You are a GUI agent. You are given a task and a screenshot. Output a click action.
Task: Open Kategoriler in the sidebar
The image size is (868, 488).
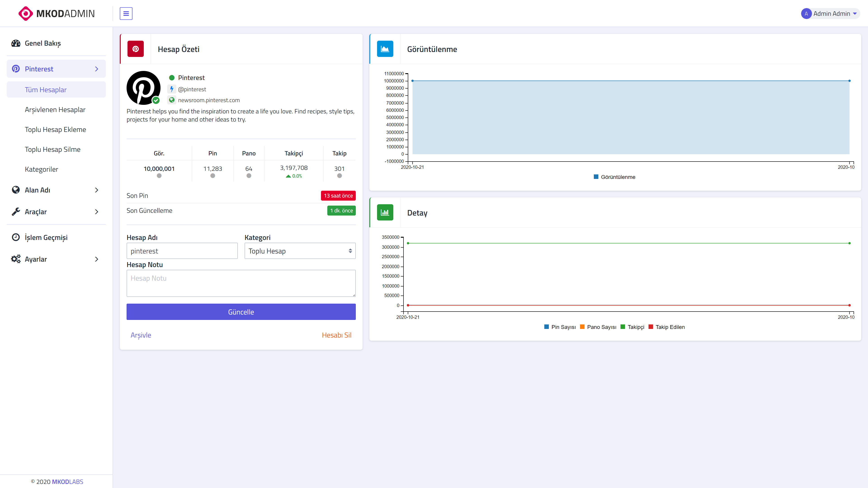tap(56, 169)
